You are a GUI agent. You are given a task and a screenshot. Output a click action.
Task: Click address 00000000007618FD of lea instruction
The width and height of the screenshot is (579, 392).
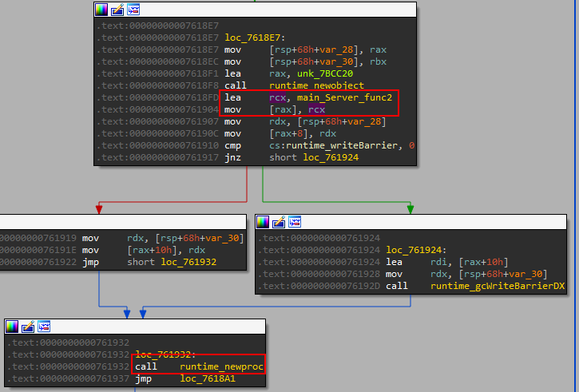click(173, 97)
